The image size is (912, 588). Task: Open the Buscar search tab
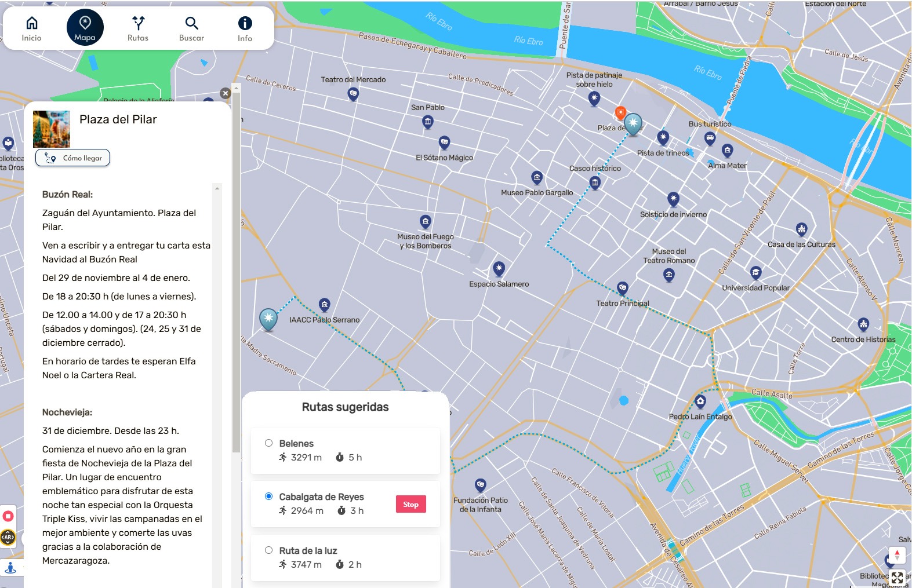(x=191, y=28)
